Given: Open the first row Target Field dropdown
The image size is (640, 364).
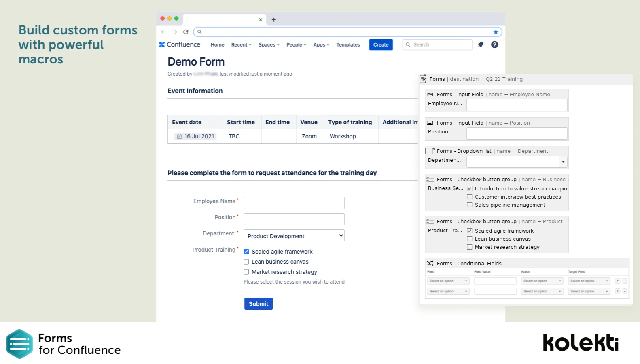Looking at the screenshot, I should click(589, 281).
